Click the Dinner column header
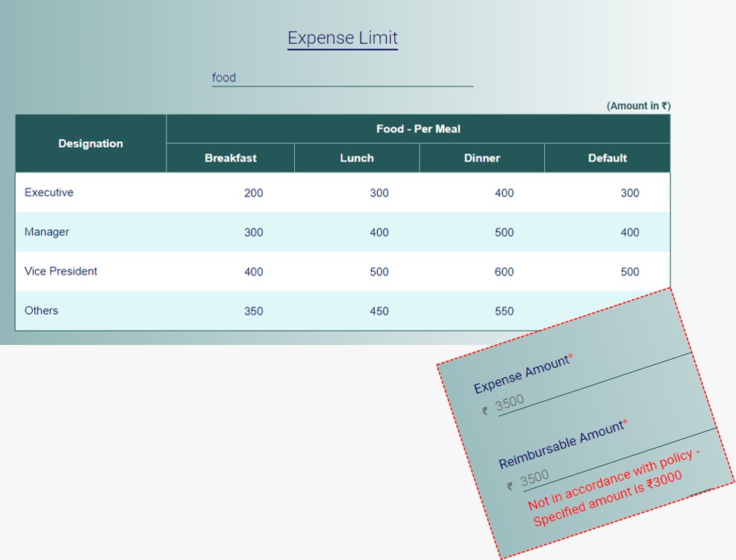Image resolution: width=736 pixels, height=560 pixels. [481, 158]
